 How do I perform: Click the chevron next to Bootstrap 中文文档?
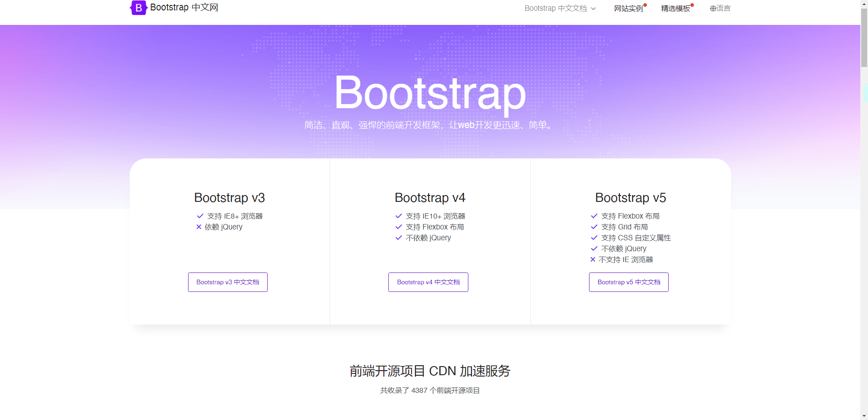pos(593,9)
